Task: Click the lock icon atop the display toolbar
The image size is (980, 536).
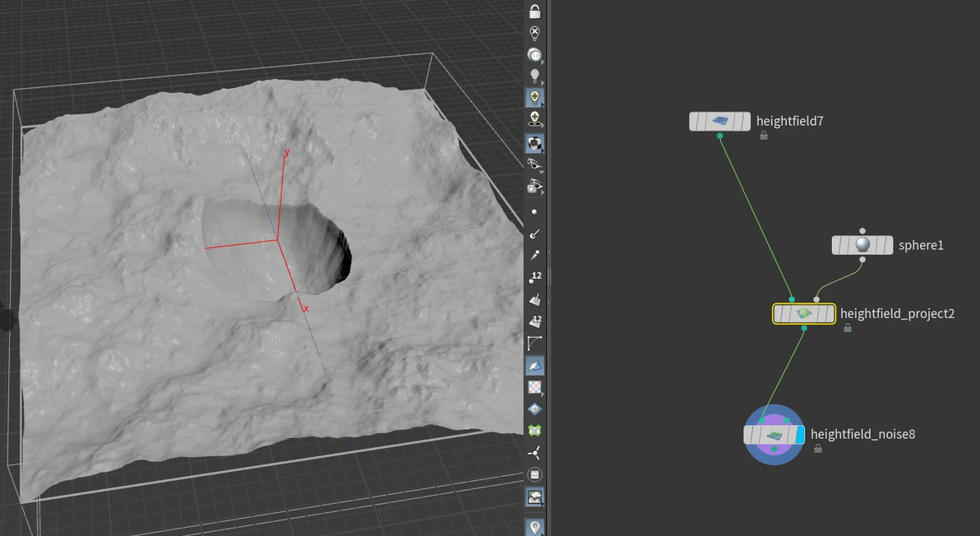Action: coord(534,12)
